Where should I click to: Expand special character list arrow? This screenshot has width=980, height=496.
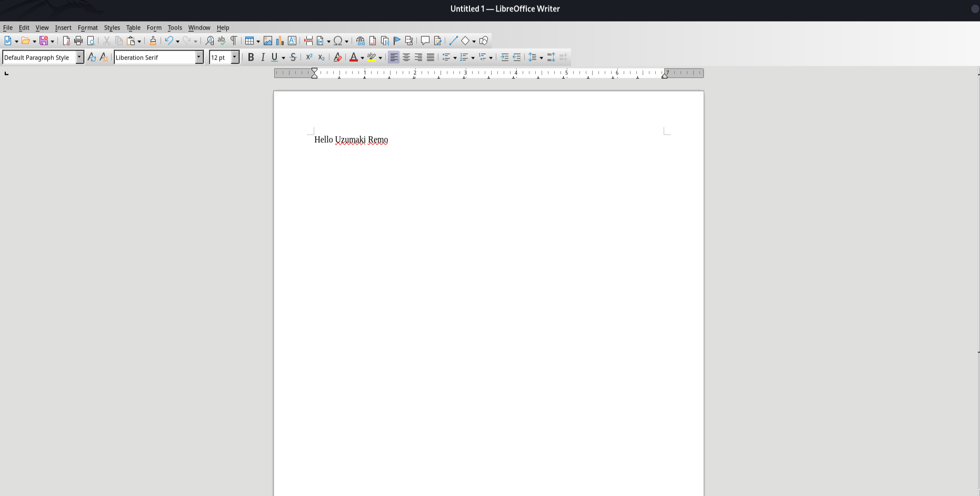[346, 41]
